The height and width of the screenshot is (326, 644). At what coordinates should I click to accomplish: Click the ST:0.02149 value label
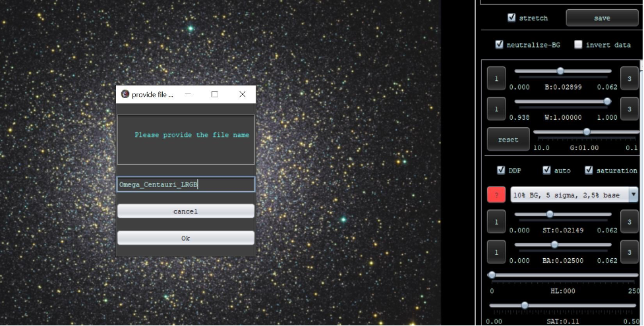pyautogui.click(x=563, y=231)
